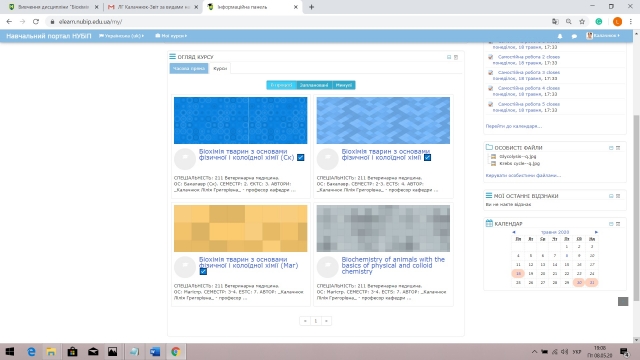This screenshot has width=640, height=360.
Task: Open Mail app from taskbar
Action: [x=93, y=351]
